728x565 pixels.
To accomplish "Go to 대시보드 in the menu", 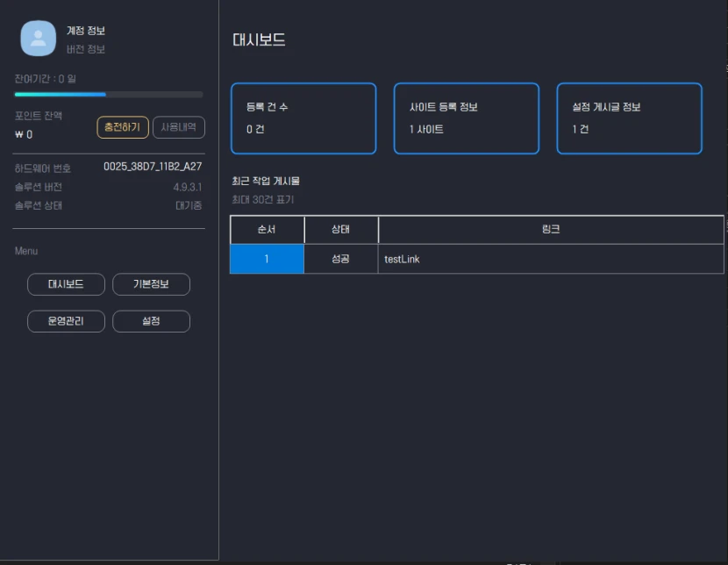I will 66,284.
